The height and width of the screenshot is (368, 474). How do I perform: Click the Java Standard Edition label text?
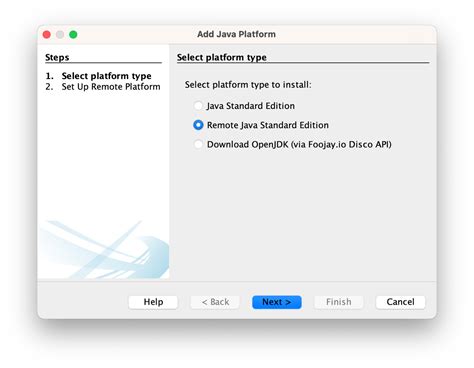[251, 106]
